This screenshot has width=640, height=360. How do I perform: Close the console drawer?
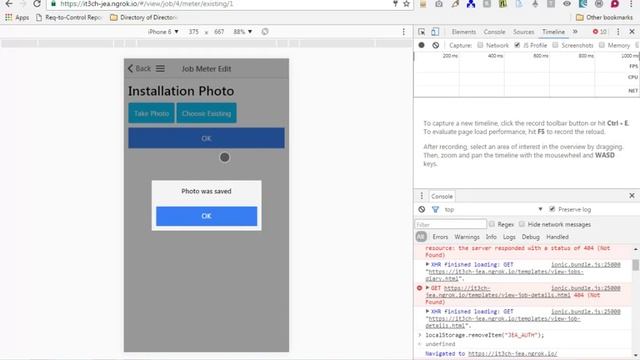pyautogui.click(x=632, y=196)
